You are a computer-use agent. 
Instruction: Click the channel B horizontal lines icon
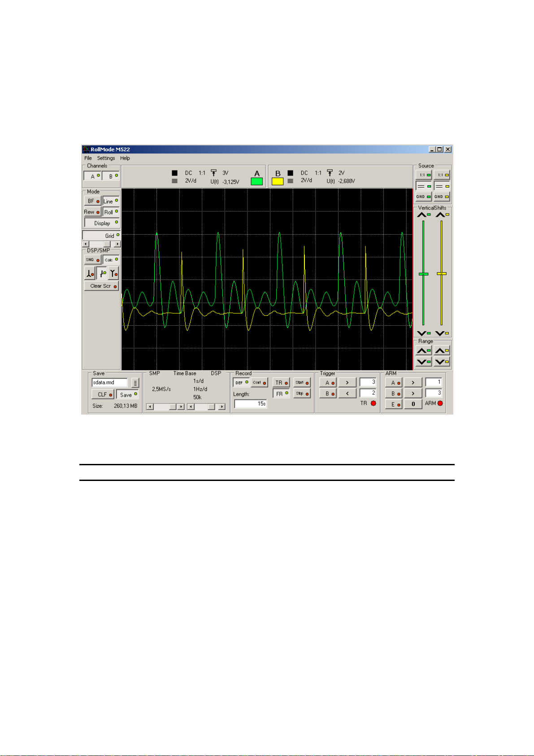(291, 181)
